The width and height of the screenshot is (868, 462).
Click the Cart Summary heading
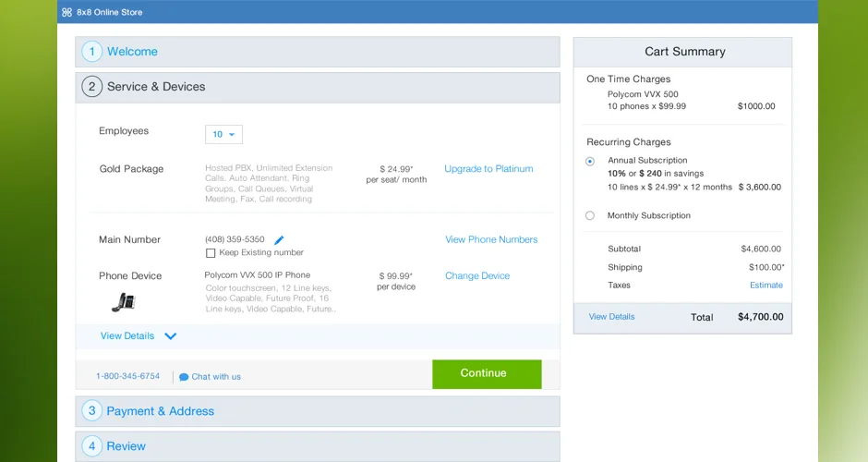click(x=685, y=52)
